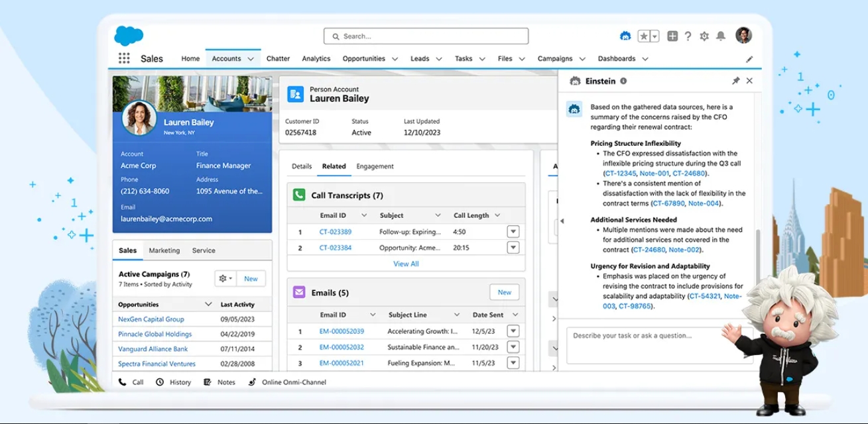Click the Salesforce cloud logo

(129, 35)
